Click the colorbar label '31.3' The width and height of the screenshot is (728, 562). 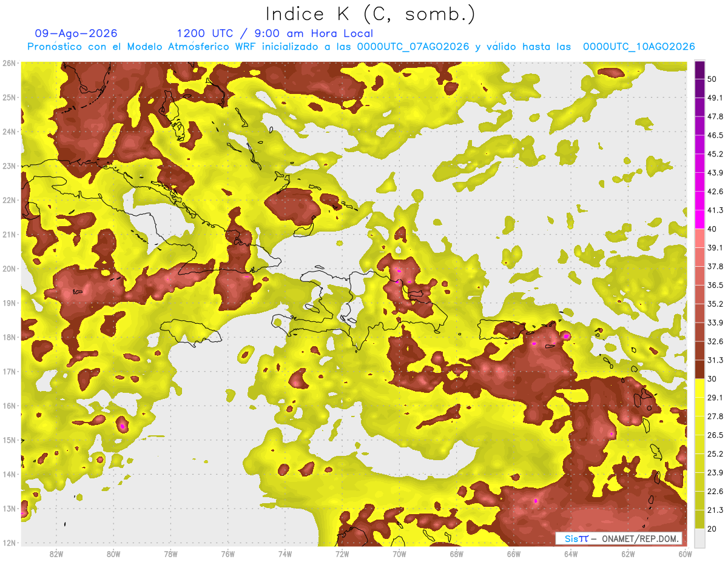click(x=715, y=360)
